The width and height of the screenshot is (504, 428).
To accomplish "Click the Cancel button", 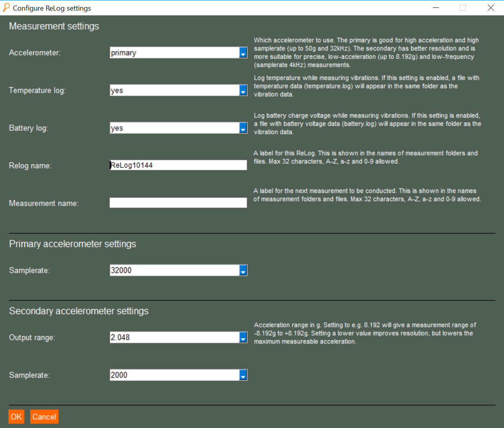I will [44, 417].
